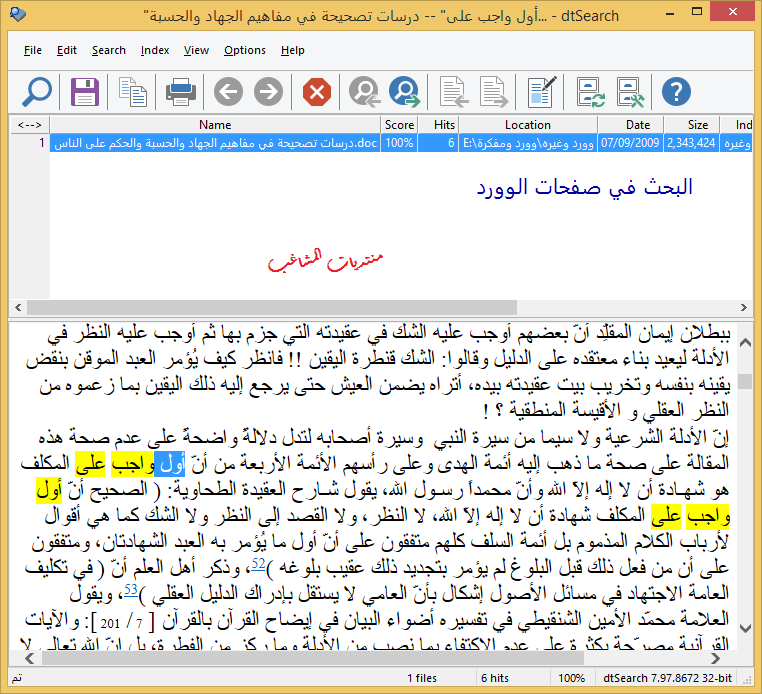The height and width of the screenshot is (694, 762).
Task: Click the Update Index toolbar icon
Action: (x=590, y=93)
